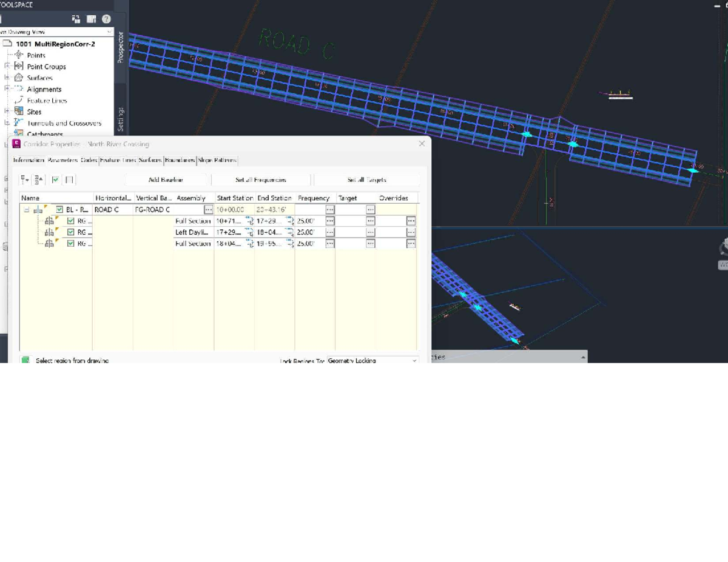Click the Add Baseline button
Viewport: 728px width, 562px height.
[167, 179]
